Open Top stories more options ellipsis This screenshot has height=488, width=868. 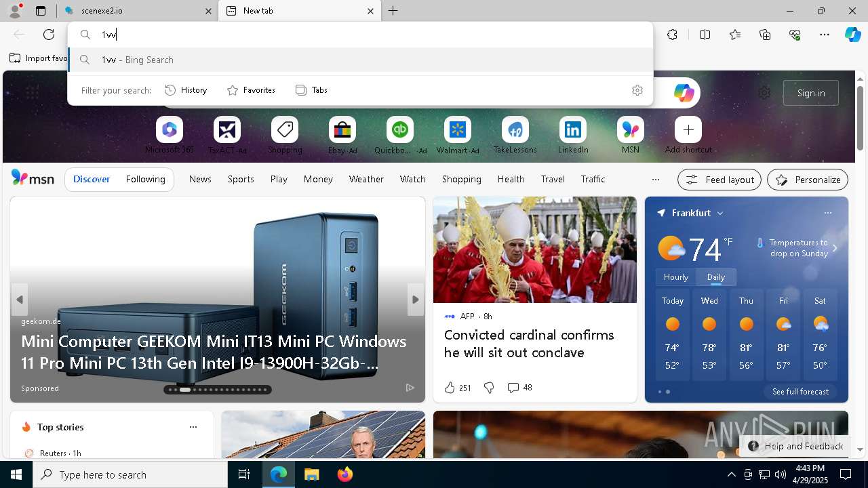point(193,427)
